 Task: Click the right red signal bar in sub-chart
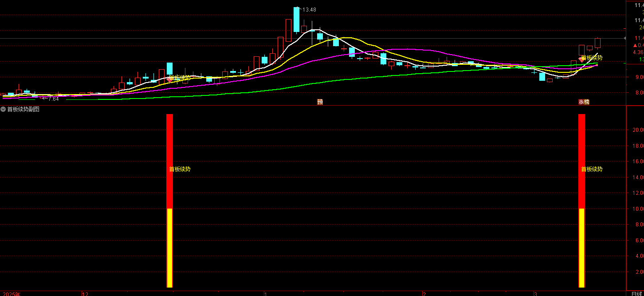(581, 161)
